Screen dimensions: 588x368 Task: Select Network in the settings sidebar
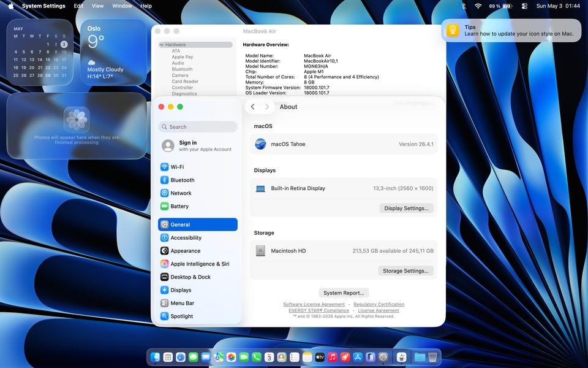tap(198, 193)
